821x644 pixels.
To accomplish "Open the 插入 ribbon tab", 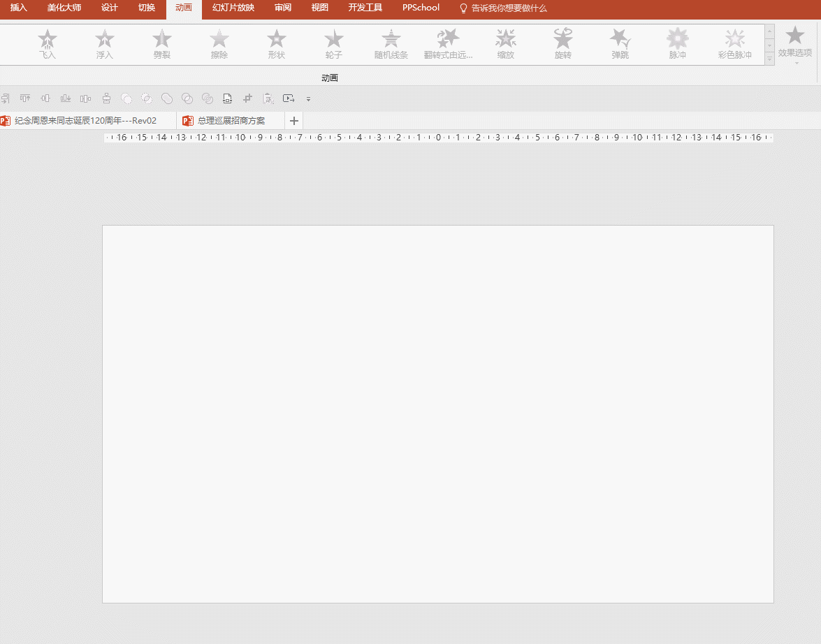I will point(18,8).
